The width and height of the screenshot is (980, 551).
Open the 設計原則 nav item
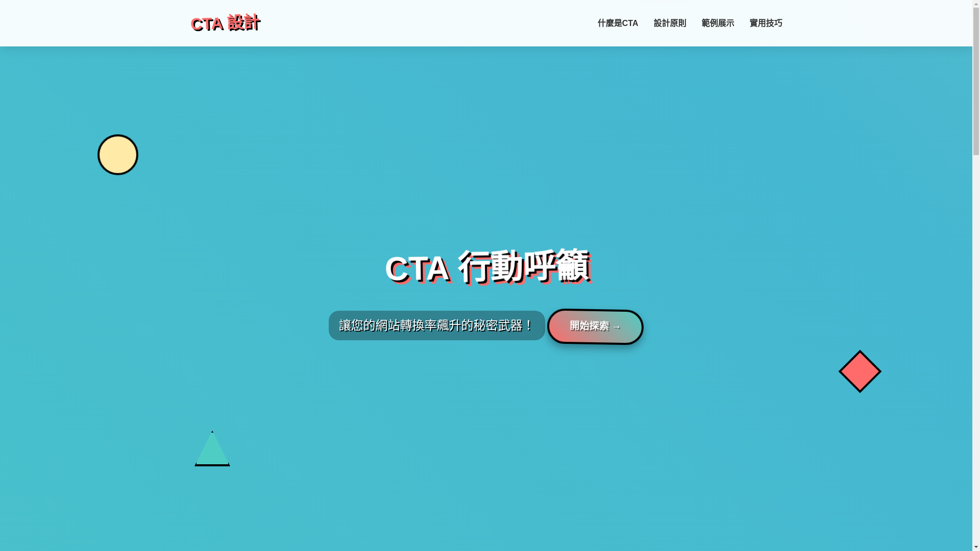click(670, 23)
